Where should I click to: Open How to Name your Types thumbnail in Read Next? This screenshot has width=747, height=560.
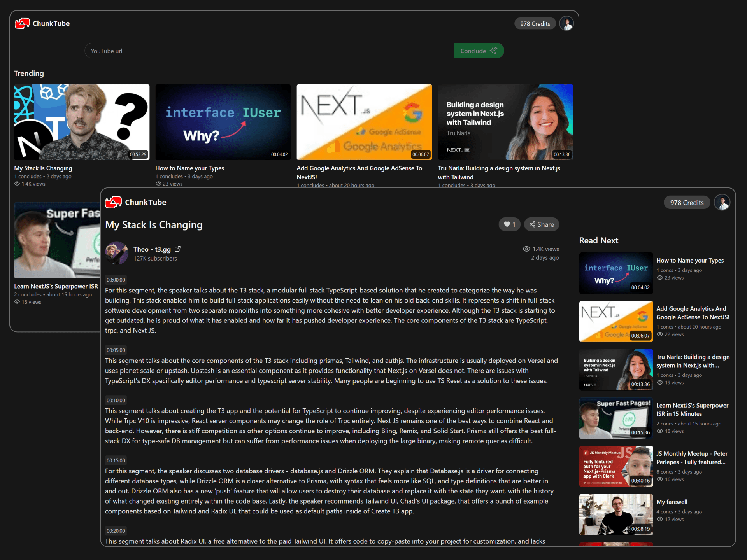(616, 273)
